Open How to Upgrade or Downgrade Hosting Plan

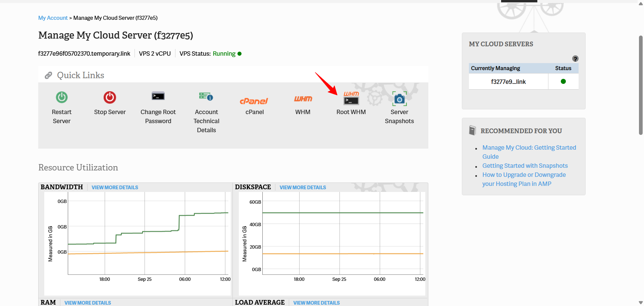click(524, 179)
